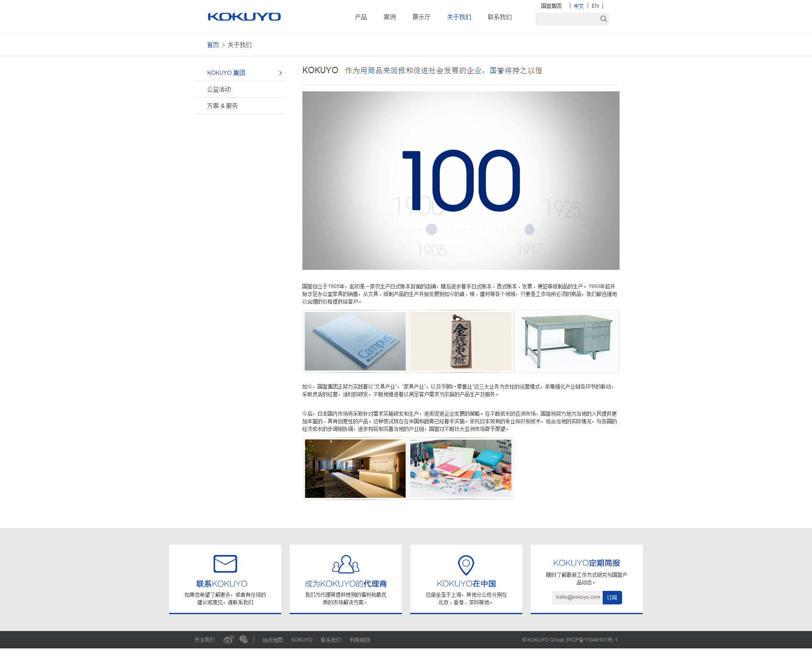Click the 1917 timeline marker dot
812x656 pixels.
coord(529,229)
